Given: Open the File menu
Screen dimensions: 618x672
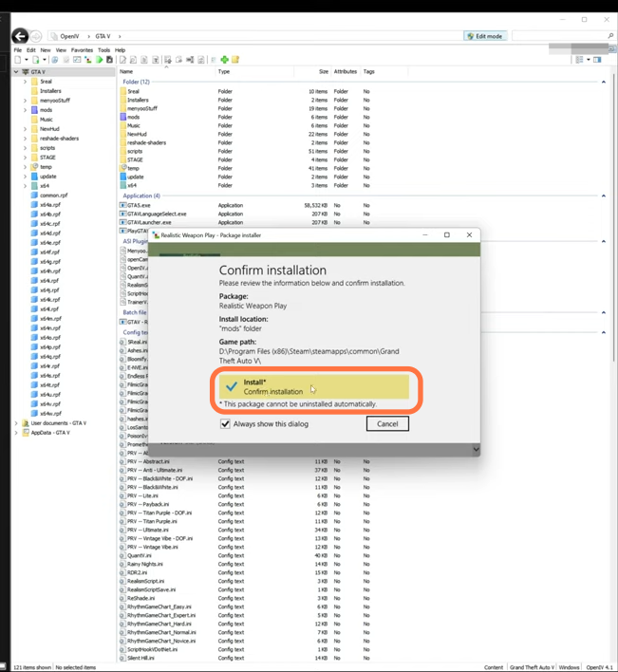Looking at the screenshot, I should pos(18,50).
